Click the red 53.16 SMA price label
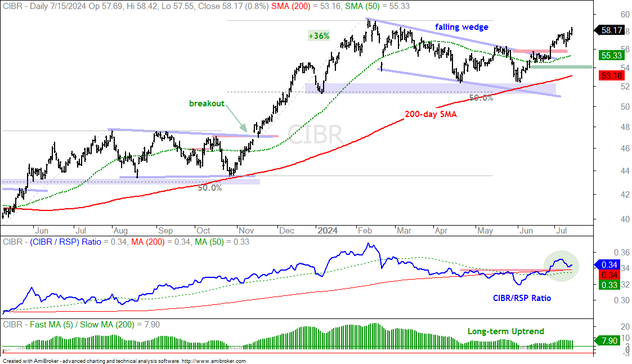 (612, 75)
